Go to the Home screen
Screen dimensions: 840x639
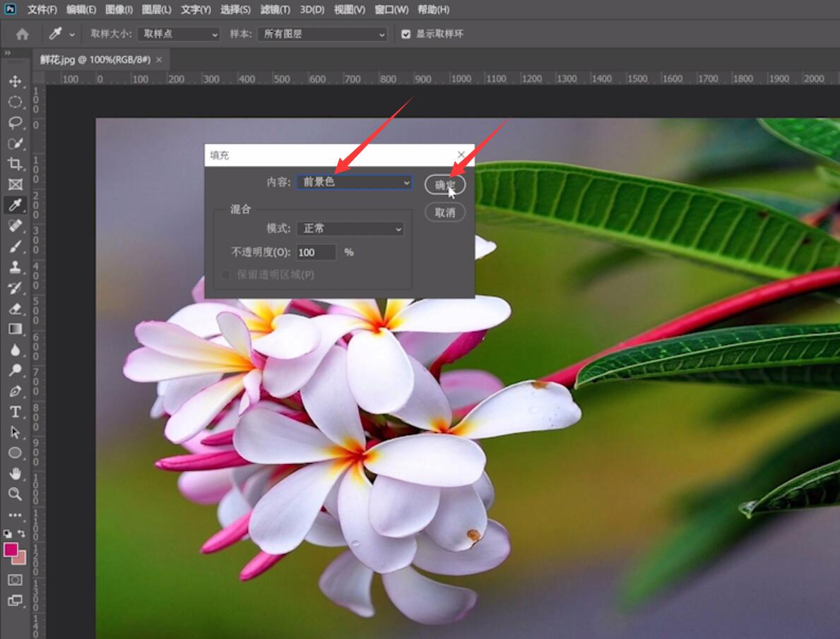point(22,35)
